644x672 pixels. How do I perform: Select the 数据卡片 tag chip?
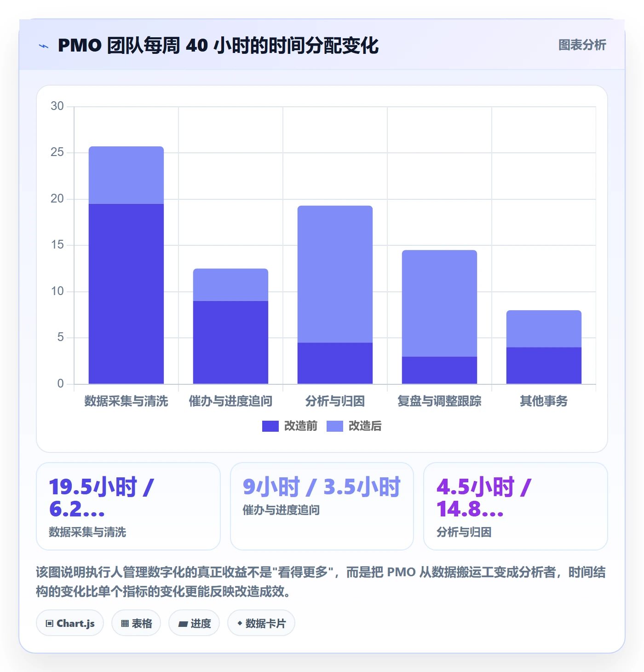pyautogui.click(x=261, y=623)
